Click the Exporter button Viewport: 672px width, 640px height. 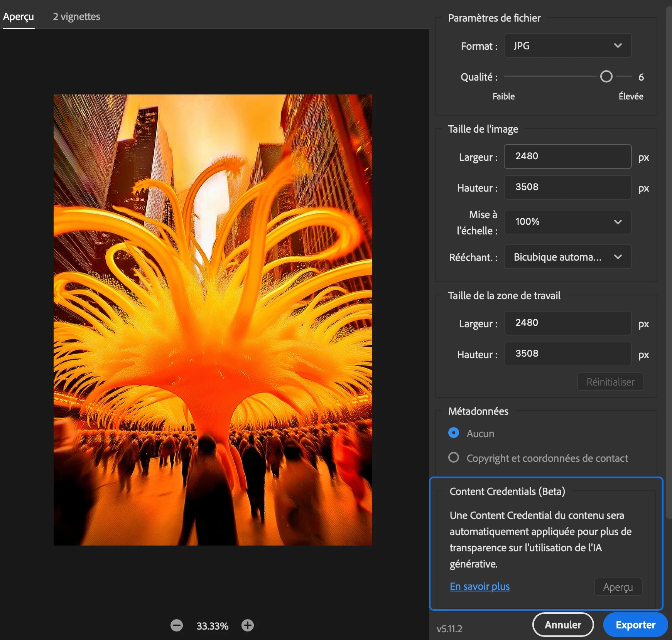click(x=635, y=625)
